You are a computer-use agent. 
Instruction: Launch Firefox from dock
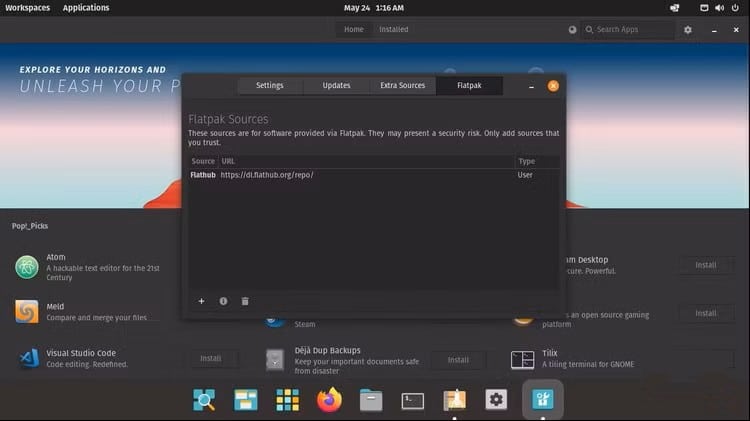point(329,400)
